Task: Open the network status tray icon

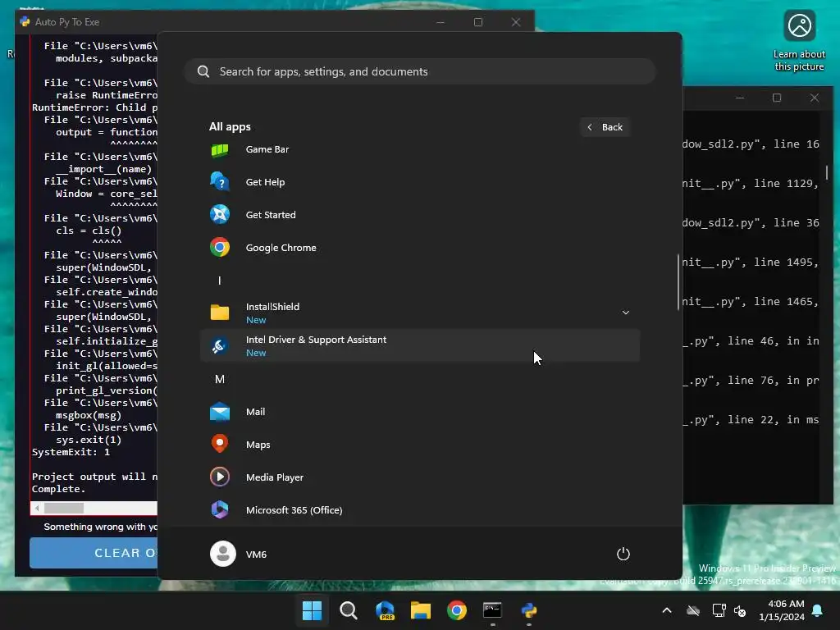Action: 719,610
